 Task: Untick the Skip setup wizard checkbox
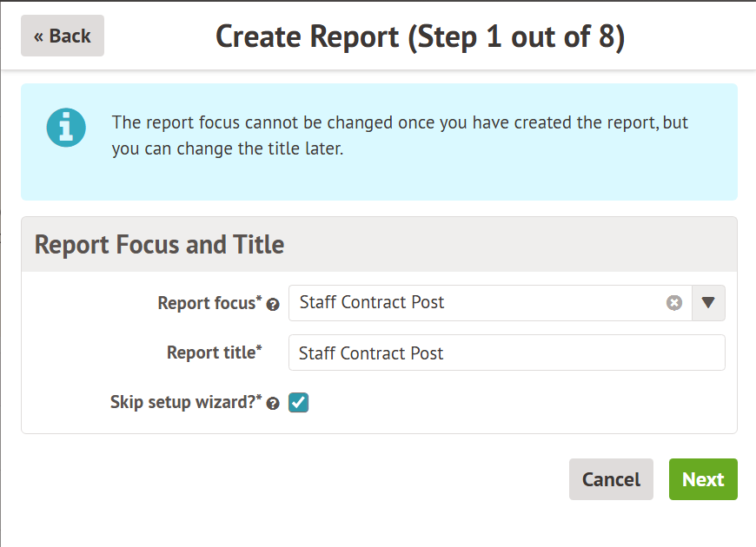tap(299, 403)
